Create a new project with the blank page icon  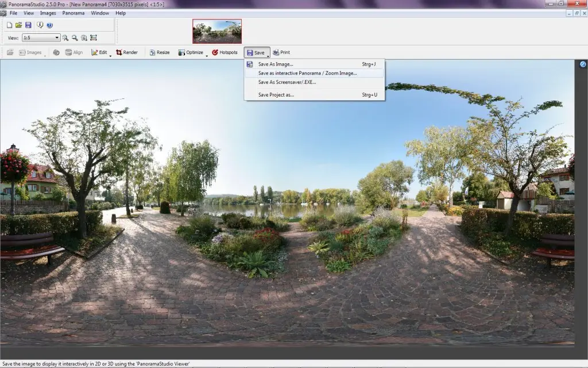[9, 25]
